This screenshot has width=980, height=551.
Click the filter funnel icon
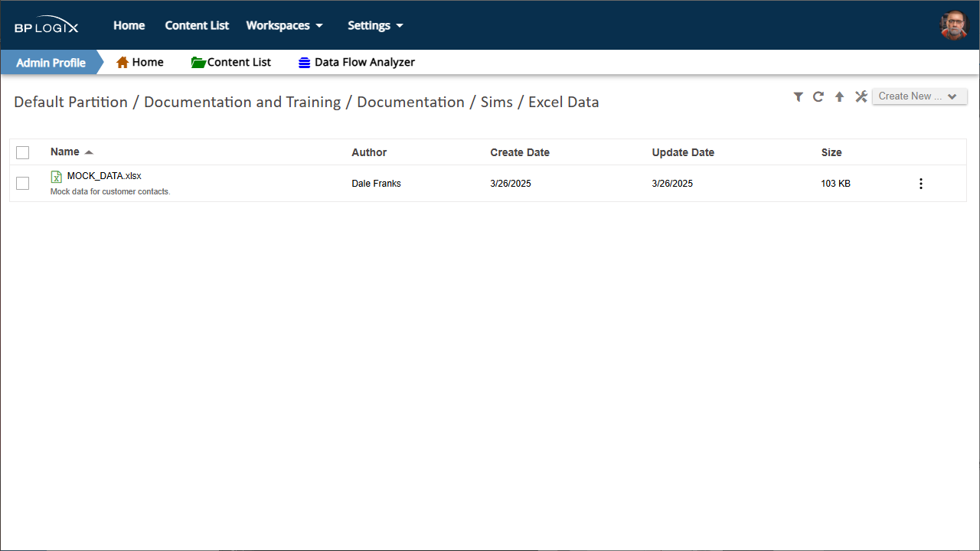(799, 96)
